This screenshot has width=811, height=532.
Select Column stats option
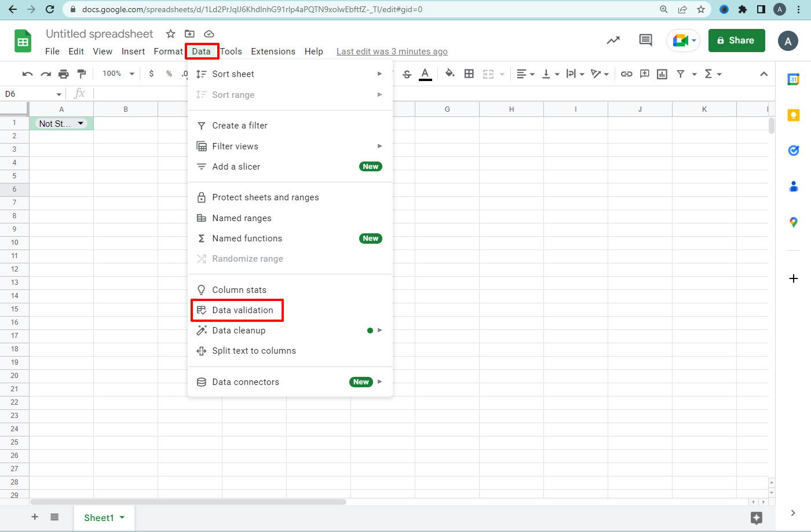(x=290, y=290)
